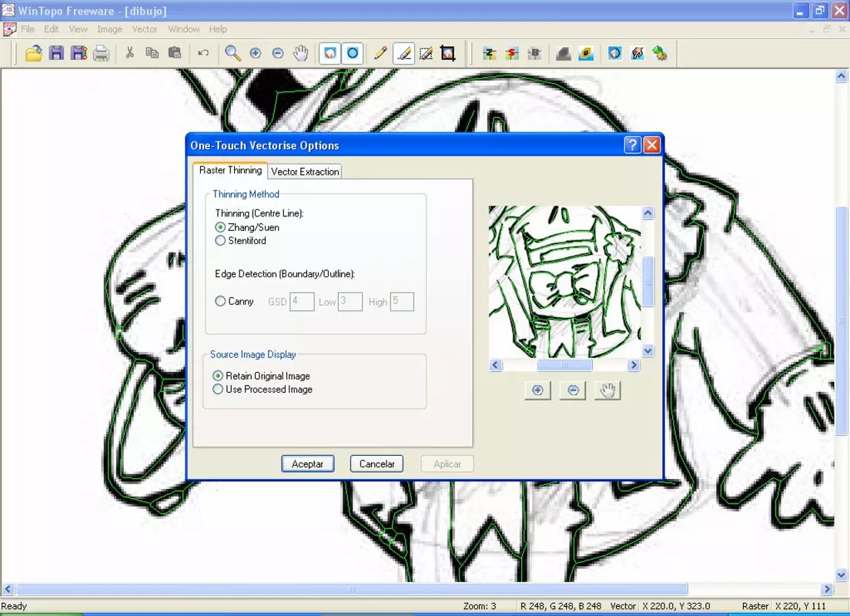Click the Print icon in toolbar
The width and height of the screenshot is (850, 616).
102,53
